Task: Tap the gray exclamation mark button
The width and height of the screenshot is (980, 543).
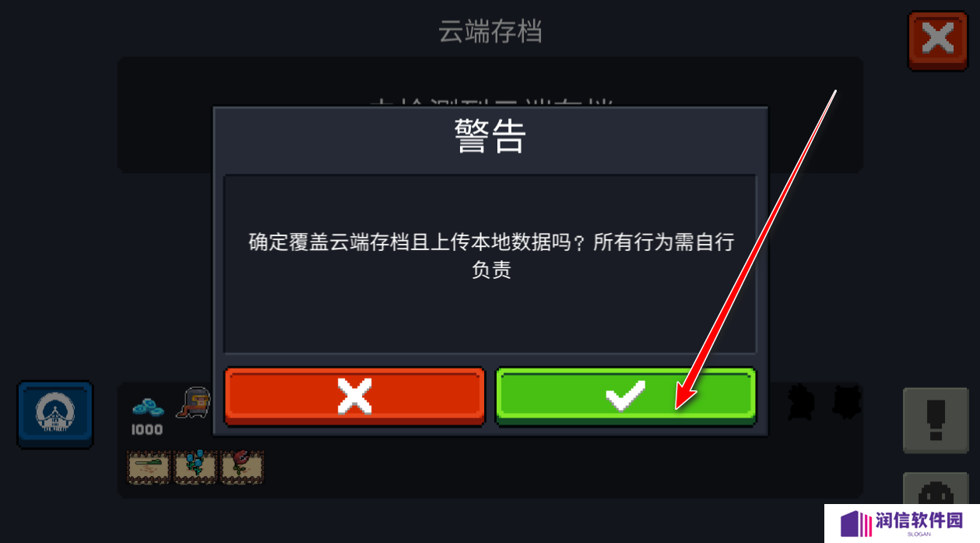Action: [935, 420]
